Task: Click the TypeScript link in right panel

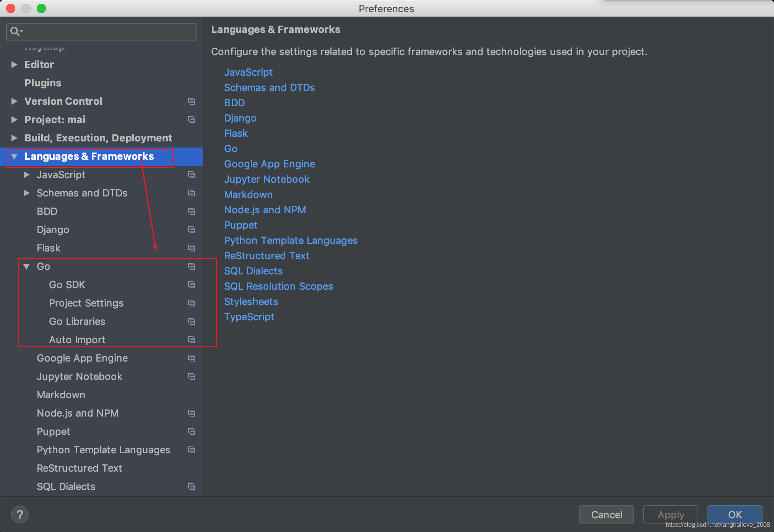Action: coord(250,317)
